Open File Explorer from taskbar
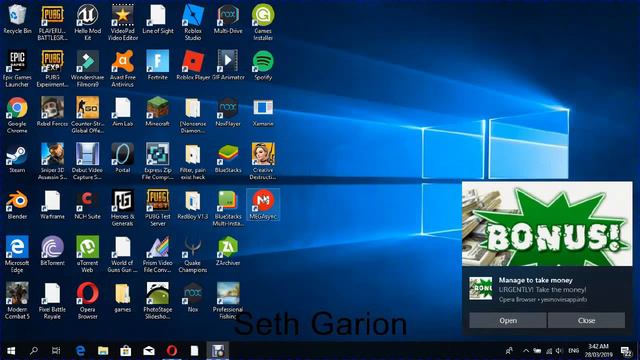The width and height of the screenshot is (640, 360). [x=103, y=351]
